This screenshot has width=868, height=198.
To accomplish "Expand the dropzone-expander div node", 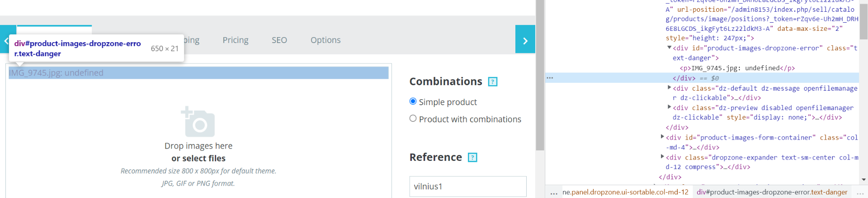I will click(x=662, y=157).
